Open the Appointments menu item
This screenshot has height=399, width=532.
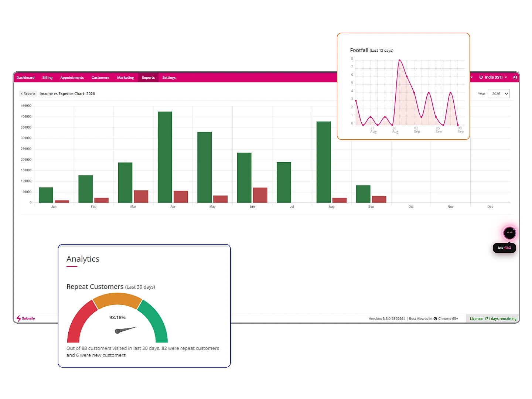(x=72, y=78)
